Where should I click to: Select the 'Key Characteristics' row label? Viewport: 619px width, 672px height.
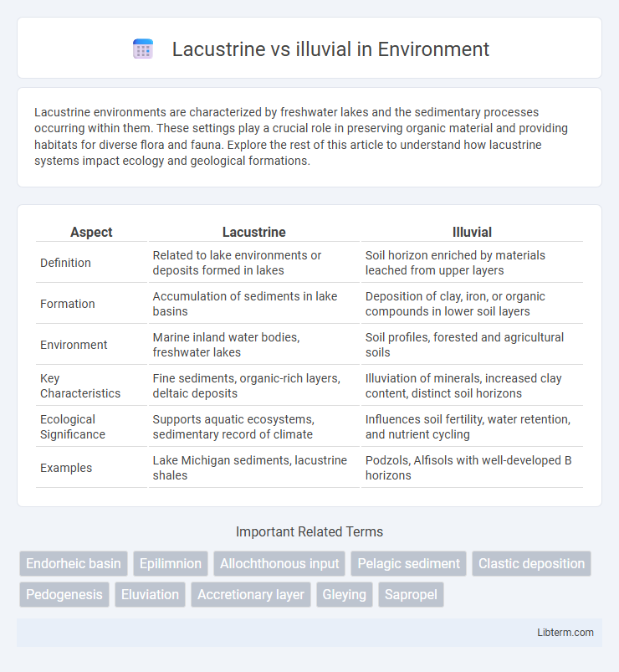80,386
